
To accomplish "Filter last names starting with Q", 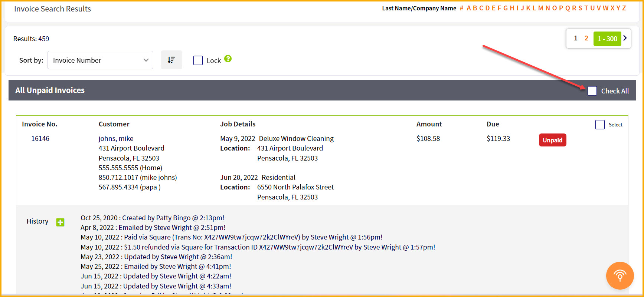I will point(568,8).
